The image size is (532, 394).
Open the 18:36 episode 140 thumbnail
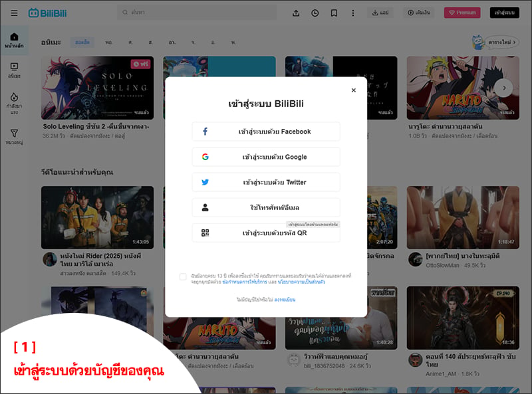point(463,318)
